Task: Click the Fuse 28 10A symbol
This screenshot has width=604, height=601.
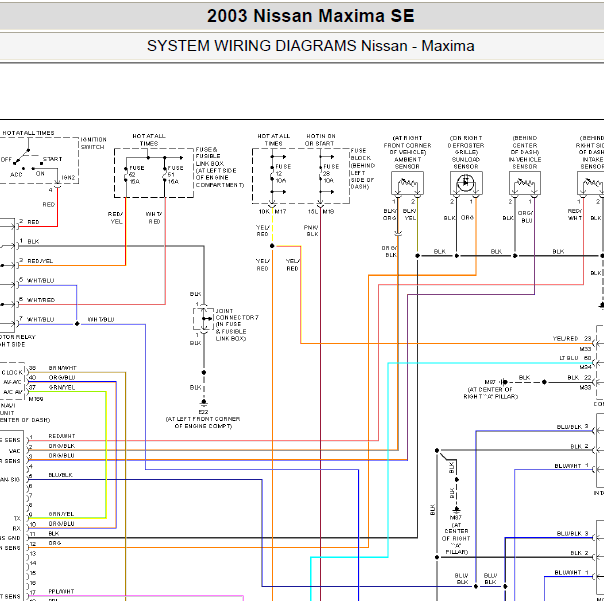Action: (x=320, y=174)
